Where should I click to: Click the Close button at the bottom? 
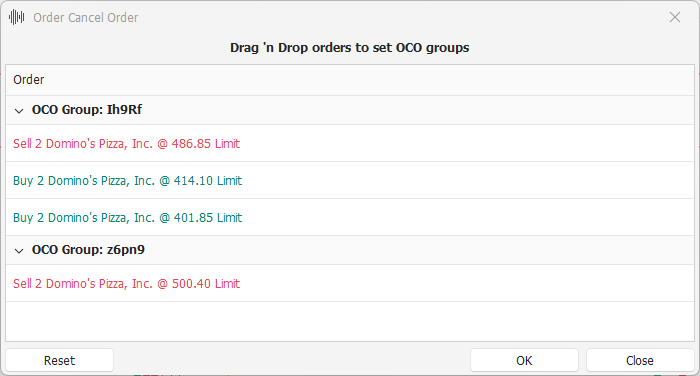(640, 360)
